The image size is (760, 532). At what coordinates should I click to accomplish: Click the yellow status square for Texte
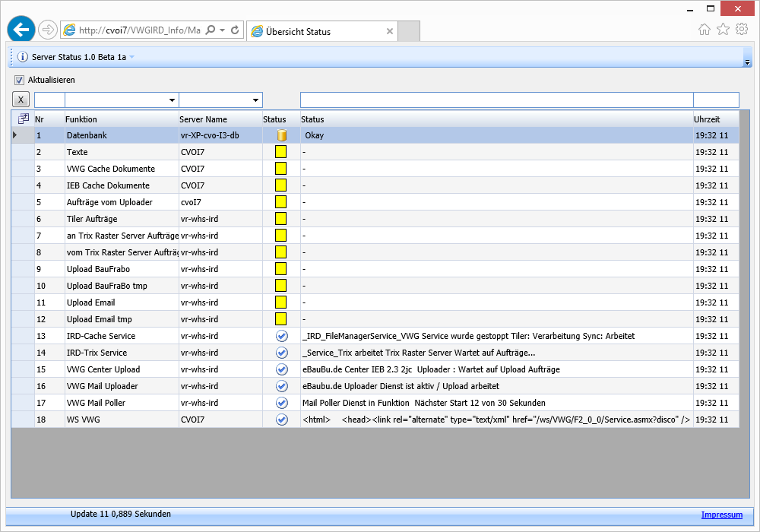pyautogui.click(x=280, y=152)
